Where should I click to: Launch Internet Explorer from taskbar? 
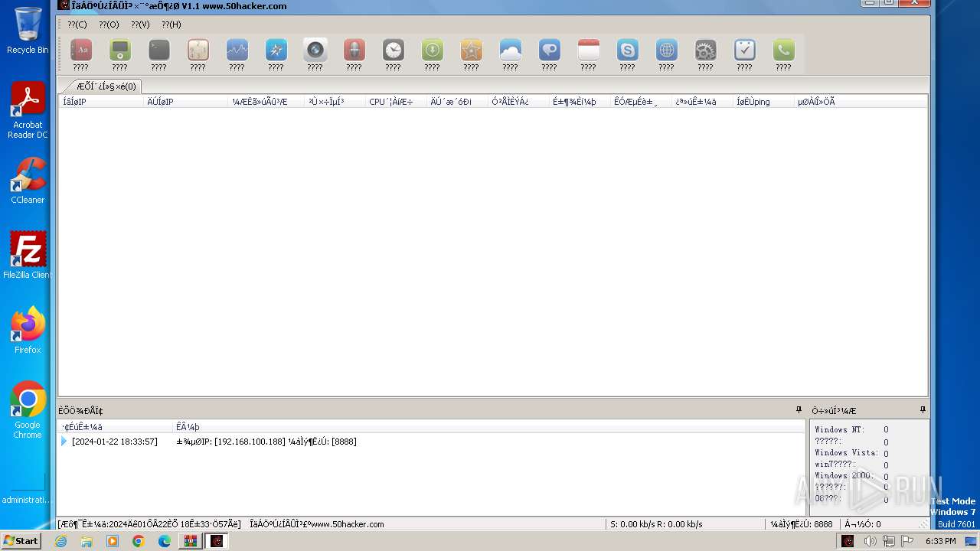click(60, 541)
